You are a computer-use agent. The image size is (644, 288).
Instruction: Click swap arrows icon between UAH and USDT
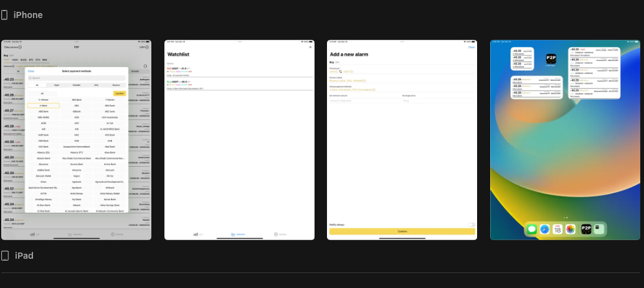(341, 72)
